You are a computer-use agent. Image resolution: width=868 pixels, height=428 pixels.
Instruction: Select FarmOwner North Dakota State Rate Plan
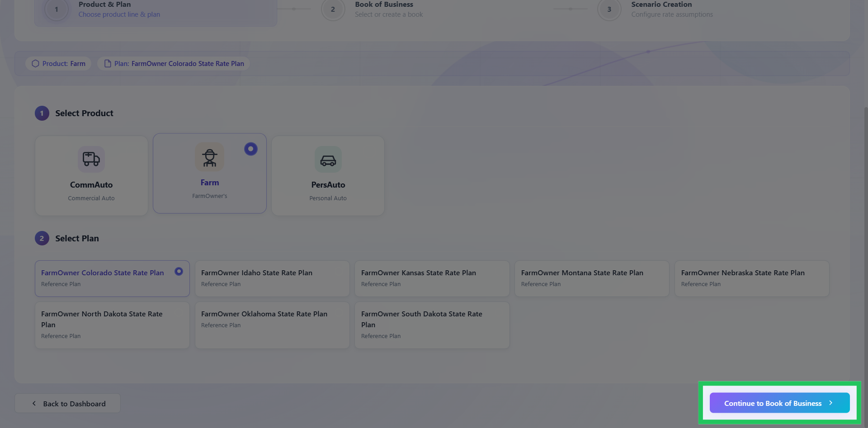pos(112,325)
